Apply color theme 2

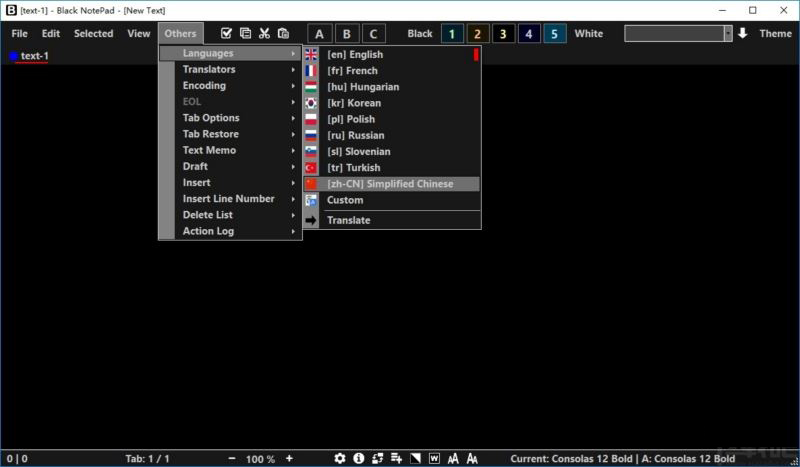coord(478,34)
